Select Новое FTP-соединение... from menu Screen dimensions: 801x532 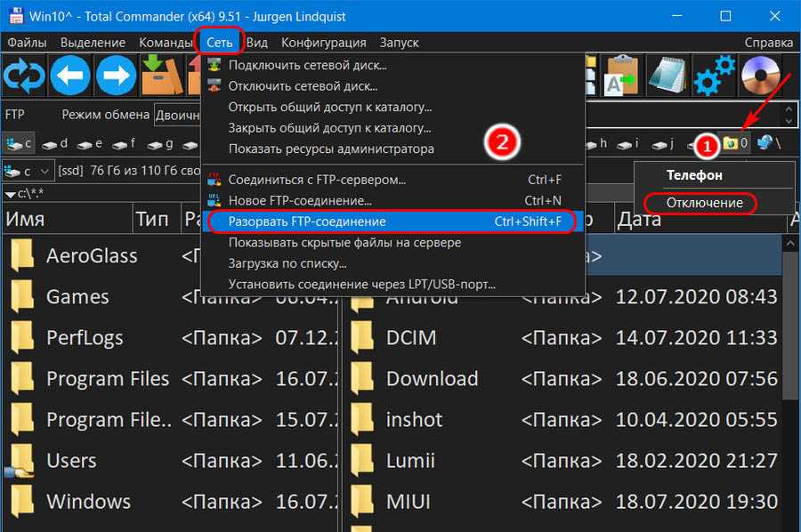point(300,201)
